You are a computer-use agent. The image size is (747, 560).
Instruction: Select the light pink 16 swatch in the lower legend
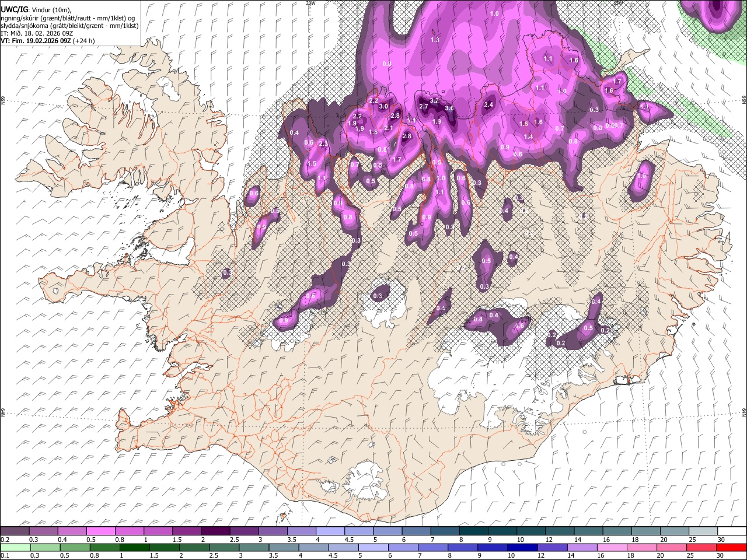tap(612, 548)
